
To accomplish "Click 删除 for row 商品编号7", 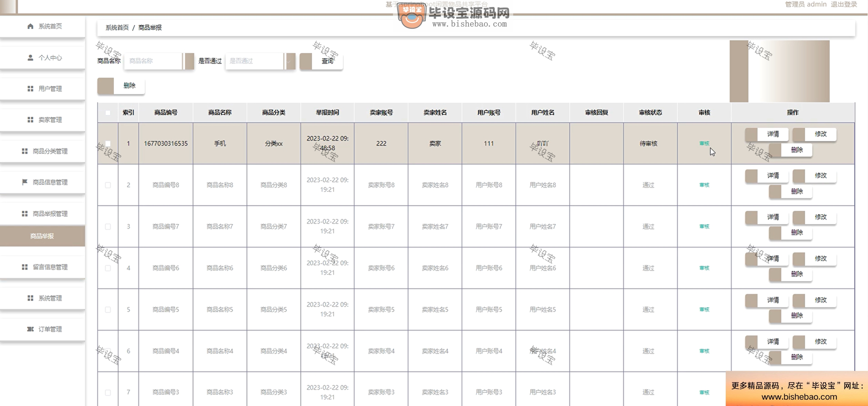I will click(790, 233).
